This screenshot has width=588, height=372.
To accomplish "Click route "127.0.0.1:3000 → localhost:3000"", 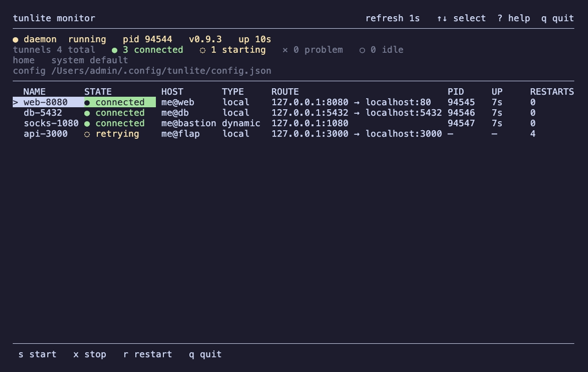I will [357, 134].
